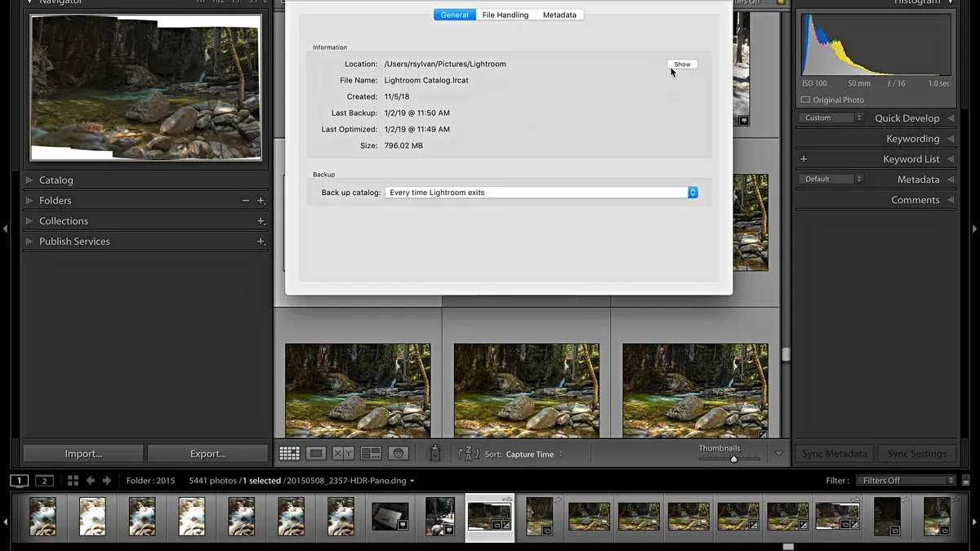Open the Default metadata set dropdown
This screenshot has width=980, height=551.
tap(831, 179)
